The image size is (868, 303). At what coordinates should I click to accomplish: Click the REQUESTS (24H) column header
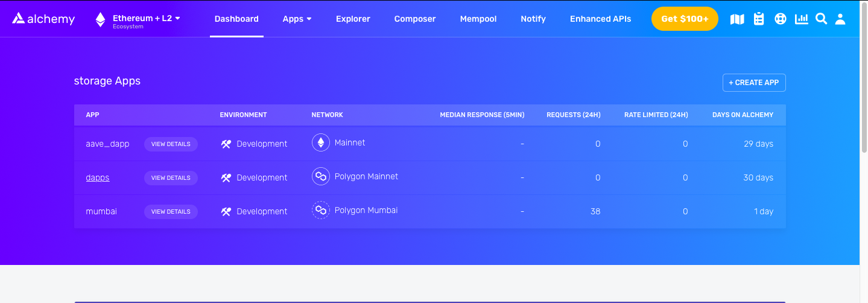tap(573, 115)
